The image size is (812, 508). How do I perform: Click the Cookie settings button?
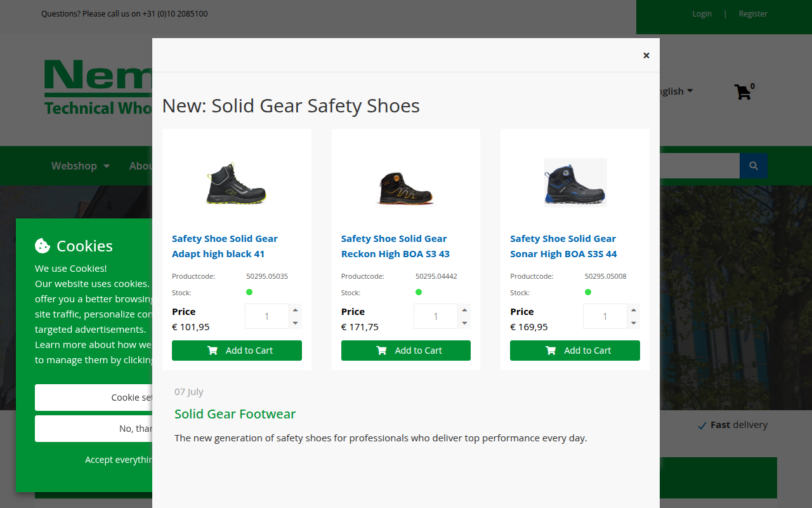tap(94, 398)
